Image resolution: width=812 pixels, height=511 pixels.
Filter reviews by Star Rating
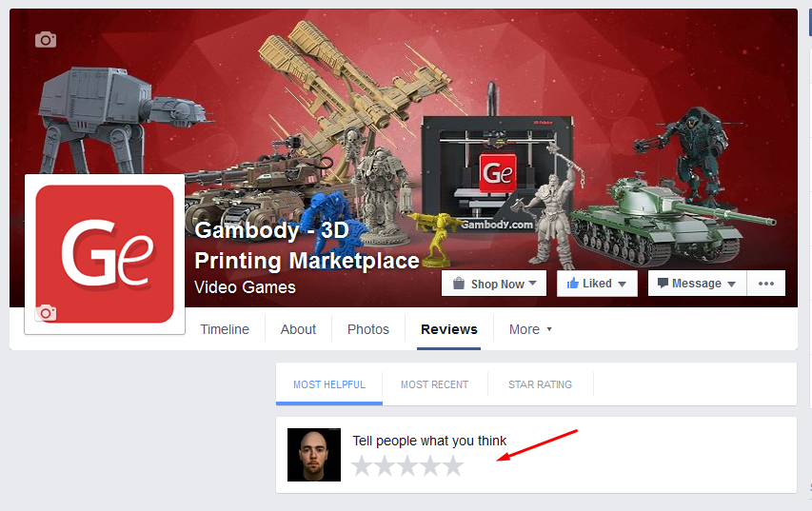click(x=540, y=384)
